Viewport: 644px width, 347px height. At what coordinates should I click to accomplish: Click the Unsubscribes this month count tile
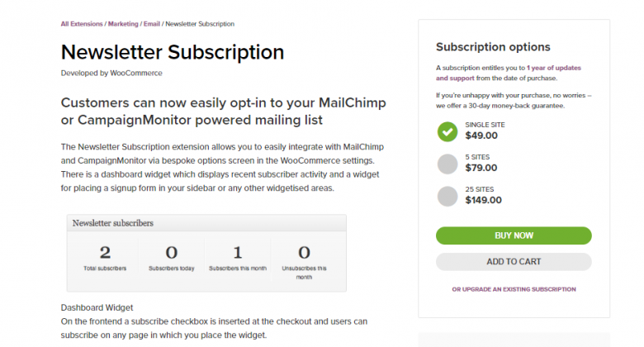pos(304,259)
